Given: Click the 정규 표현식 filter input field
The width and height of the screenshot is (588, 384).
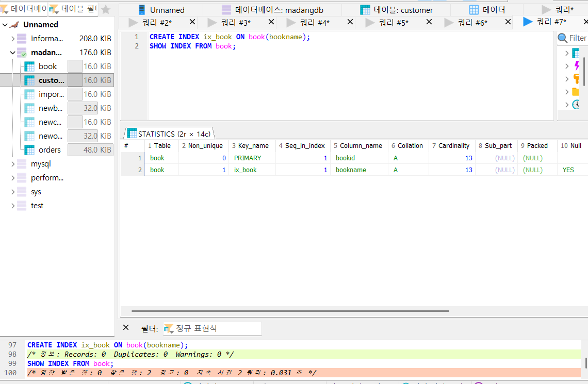Looking at the screenshot, I should click(x=213, y=328).
